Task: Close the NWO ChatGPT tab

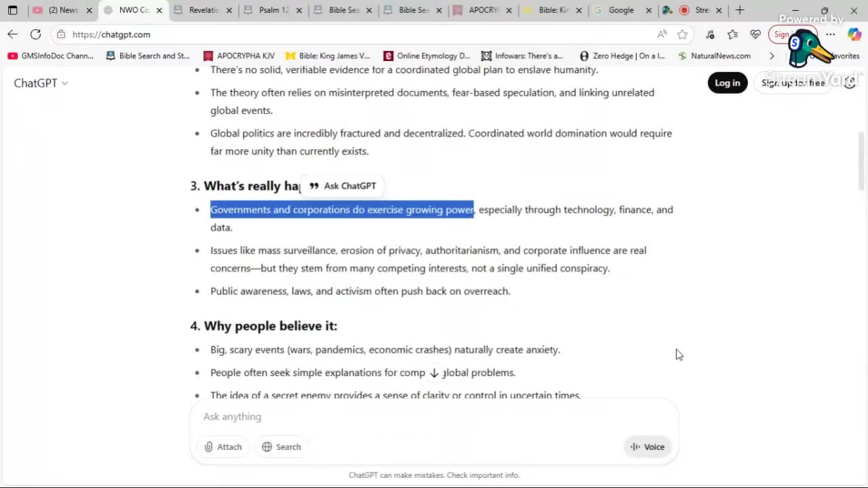Action: click(159, 10)
